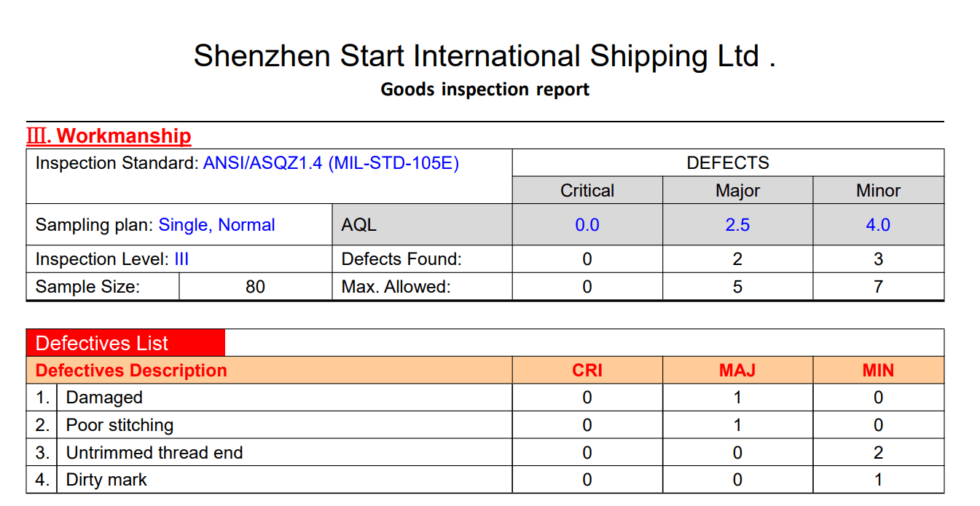Screen dimensions: 980x506
Task: Select the AQL value 2.5
Action: coord(737,225)
